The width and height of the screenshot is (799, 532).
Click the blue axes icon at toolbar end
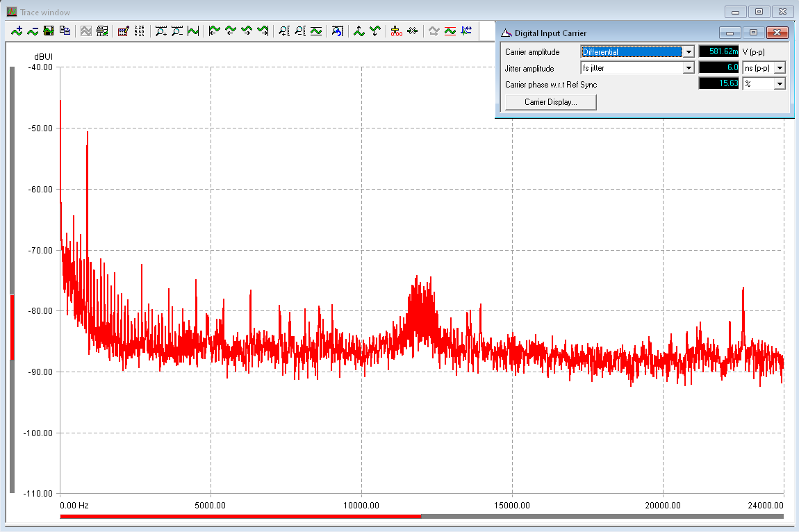(x=466, y=31)
